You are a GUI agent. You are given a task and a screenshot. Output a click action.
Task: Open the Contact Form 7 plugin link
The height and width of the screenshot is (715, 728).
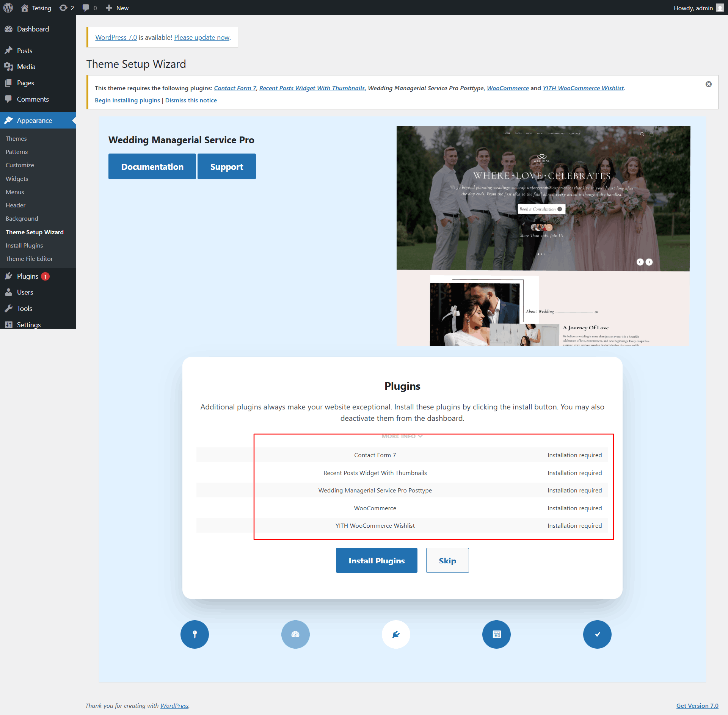click(x=235, y=88)
